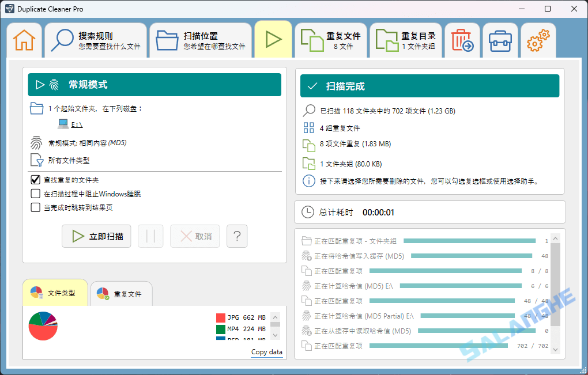
Task: Open the toolbox panel
Action: 500,39
